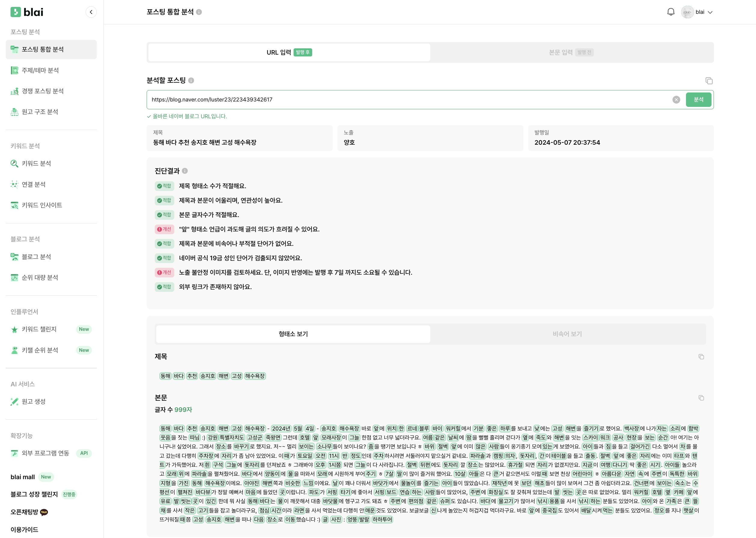Select the 형태소 보기 tab
The width and height of the screenshot is (756, 538).
click(x=293, y=334)
